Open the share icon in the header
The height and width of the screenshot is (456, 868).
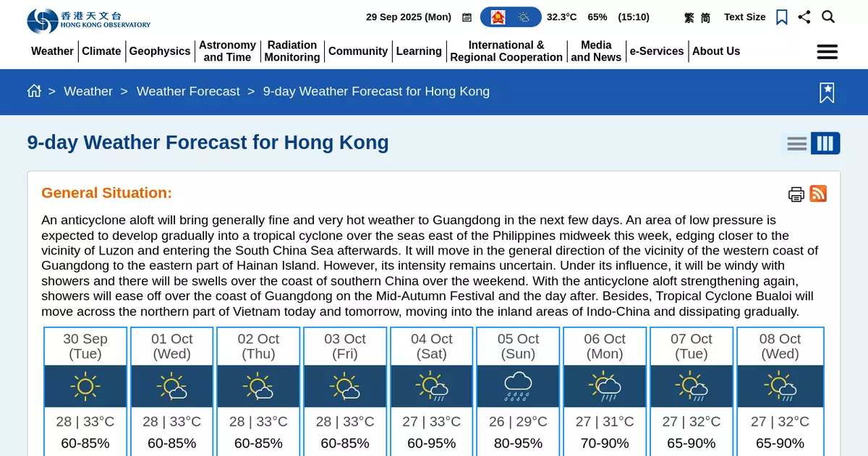tap(804, 17)
